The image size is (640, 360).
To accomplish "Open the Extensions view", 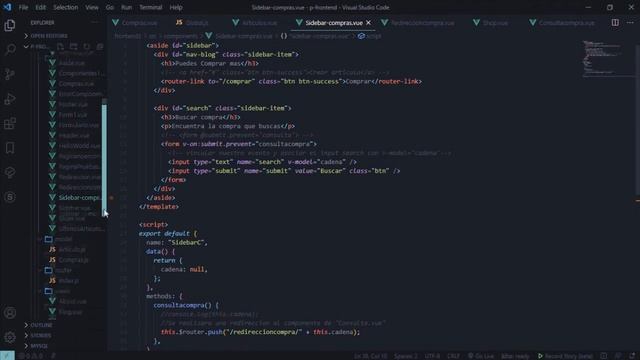I will 9,123.
